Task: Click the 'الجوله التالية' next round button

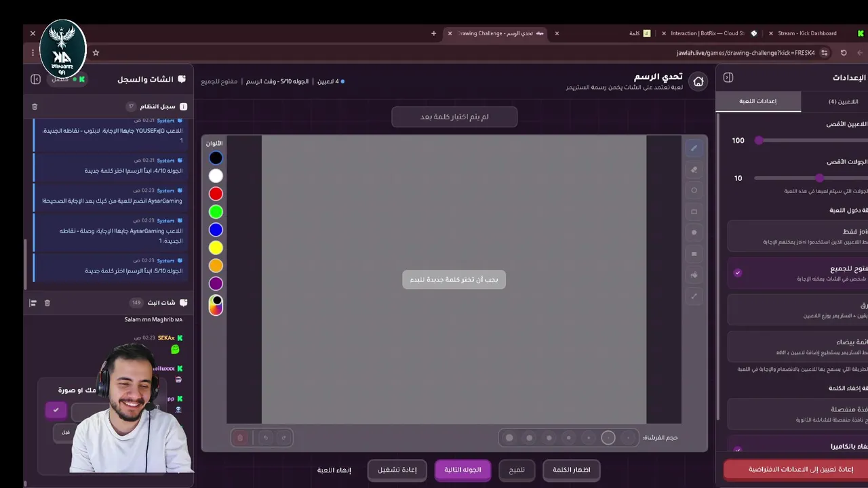Action: pos(462,470)
